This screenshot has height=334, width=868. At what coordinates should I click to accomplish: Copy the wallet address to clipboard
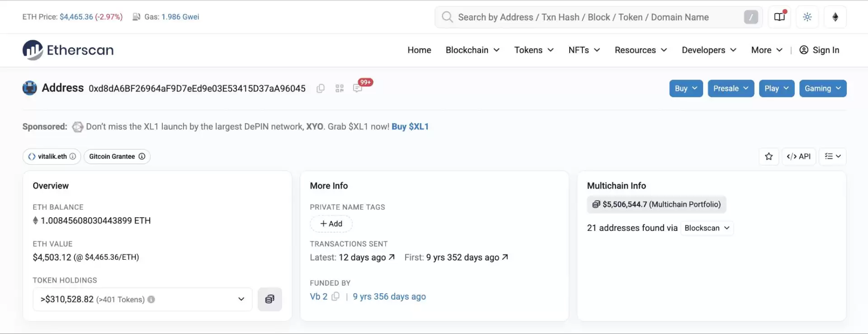(x=321, y=88)
